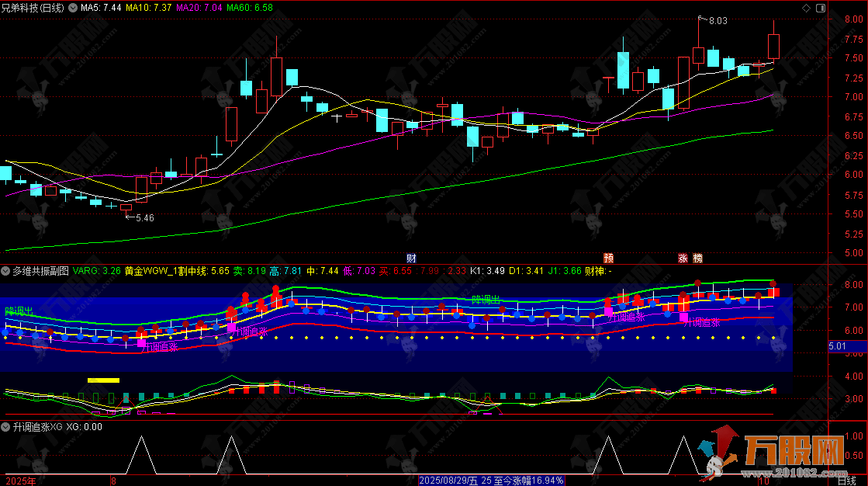Click the MA20 indicator label
This screenshot has width=868, height=486.
(x=199, y=7)
